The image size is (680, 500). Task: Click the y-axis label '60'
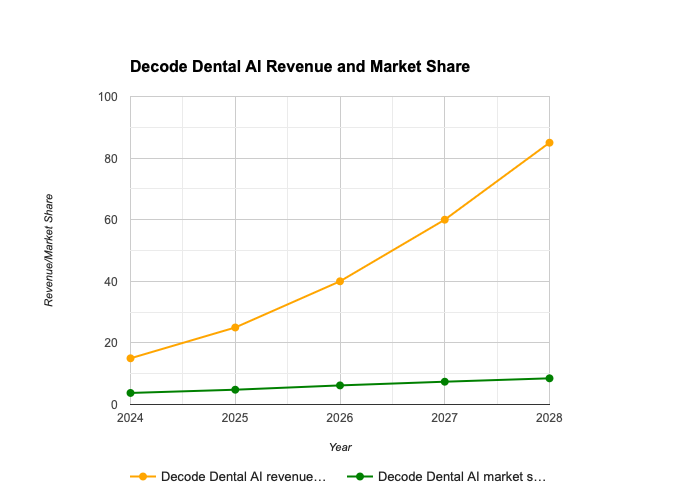[x=111, y=220]
